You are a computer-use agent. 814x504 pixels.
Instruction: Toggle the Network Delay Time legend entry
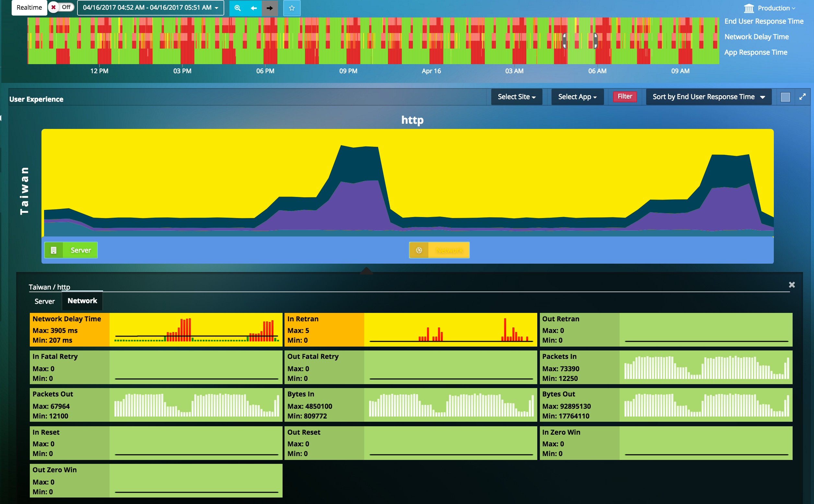pos(758,36)
